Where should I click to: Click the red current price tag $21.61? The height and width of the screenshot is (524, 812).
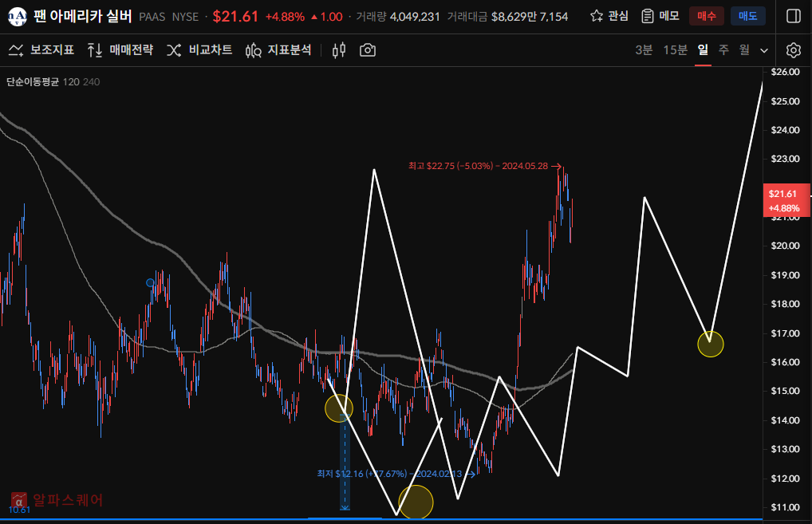tap(786, 200)
